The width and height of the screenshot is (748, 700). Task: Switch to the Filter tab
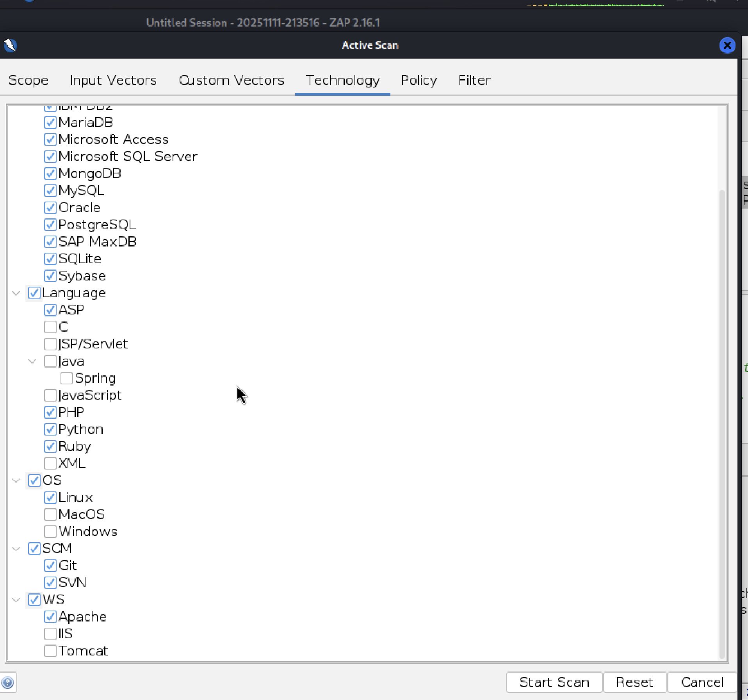(474, 80)
